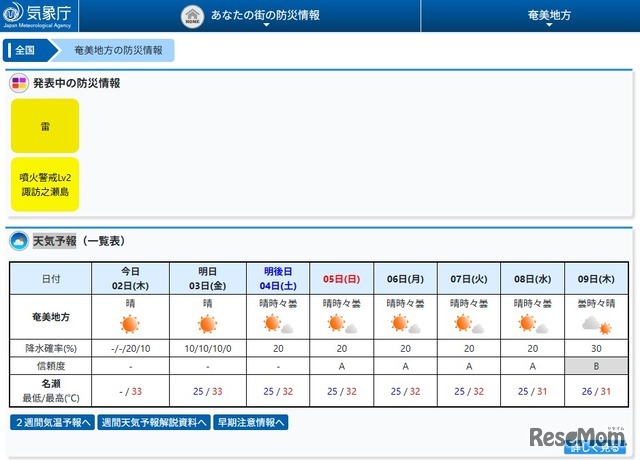Click the 名瀬 最低/最高 row label
640x460 pixels.
(x=51, y=391)
